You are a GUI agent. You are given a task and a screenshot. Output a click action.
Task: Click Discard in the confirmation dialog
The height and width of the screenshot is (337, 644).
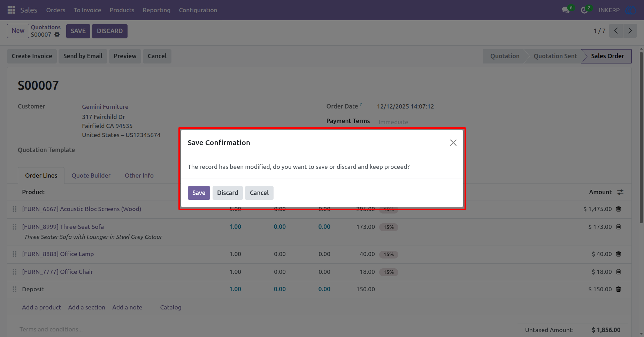[228, 193]
